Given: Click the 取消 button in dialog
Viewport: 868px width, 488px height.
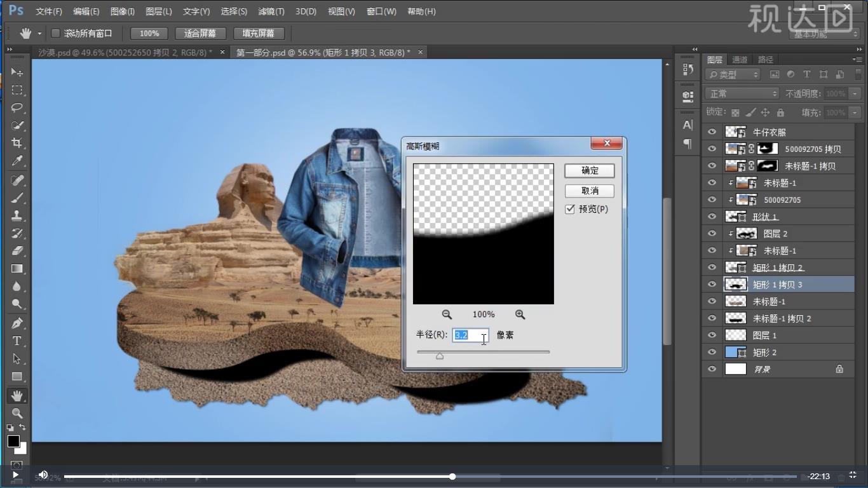Looking at the screenshot, I should coord(590,191).
